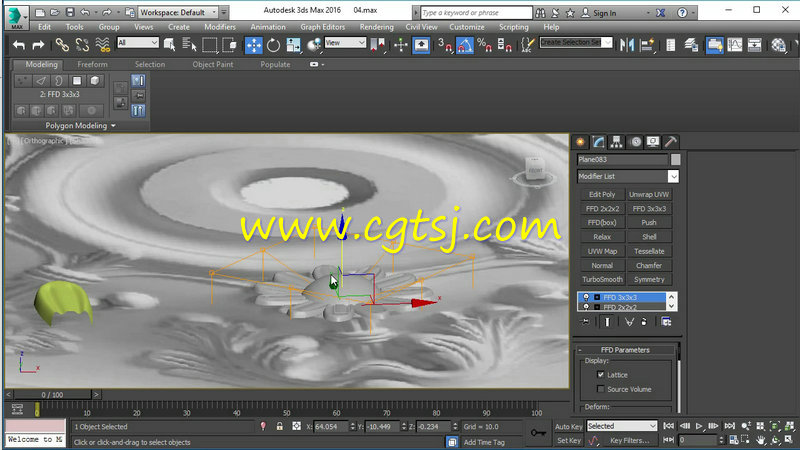Enable the Source Volume checkbox
The height and width of the screenshot is (450, 800).
(601, 389)
